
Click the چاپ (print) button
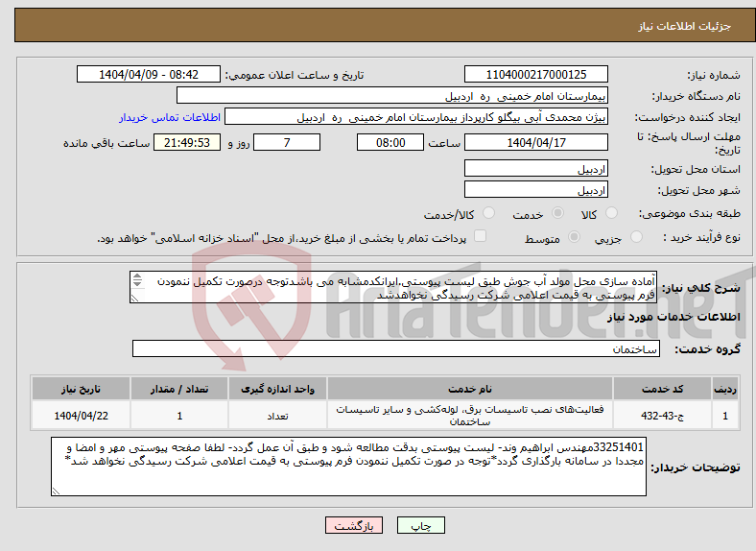420,525
